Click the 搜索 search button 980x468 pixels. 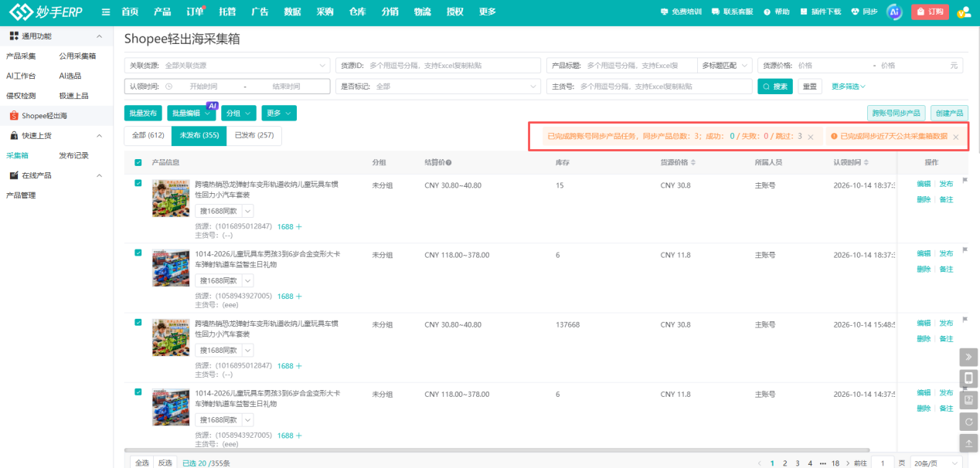click(775, 86)
